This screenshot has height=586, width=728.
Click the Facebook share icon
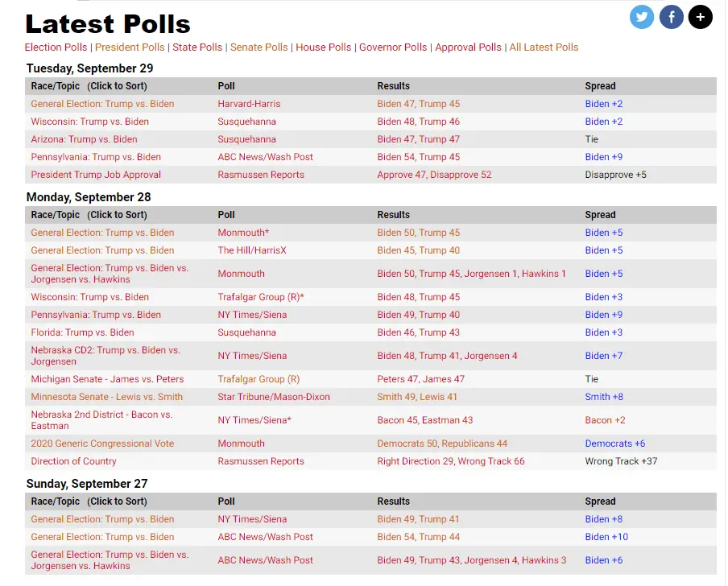671,17
